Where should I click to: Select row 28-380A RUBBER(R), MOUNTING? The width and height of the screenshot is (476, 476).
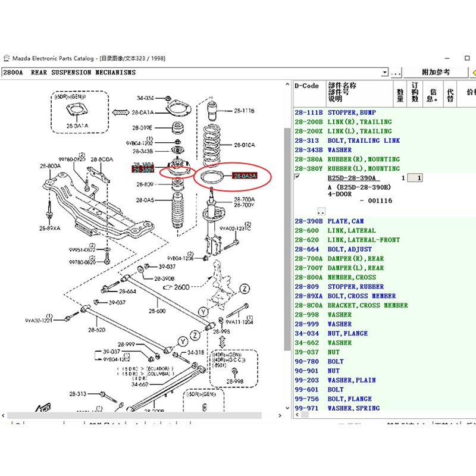click(x=384, y=159)
